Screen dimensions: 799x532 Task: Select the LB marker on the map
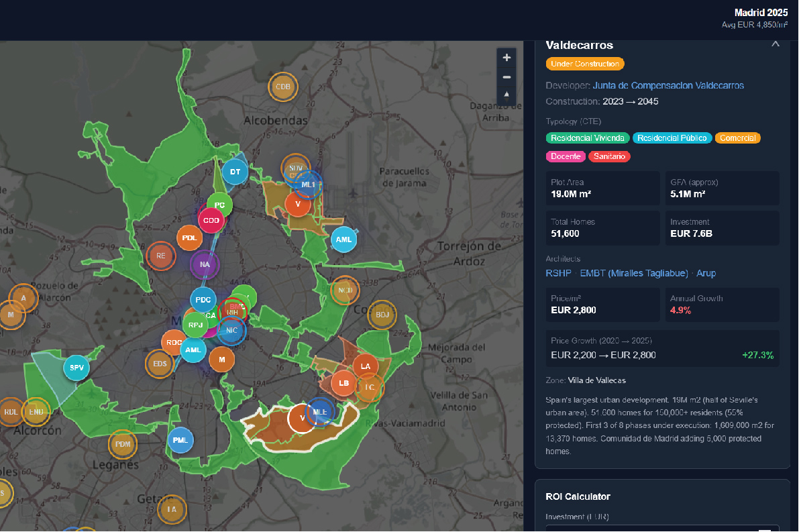click(344, 383)
